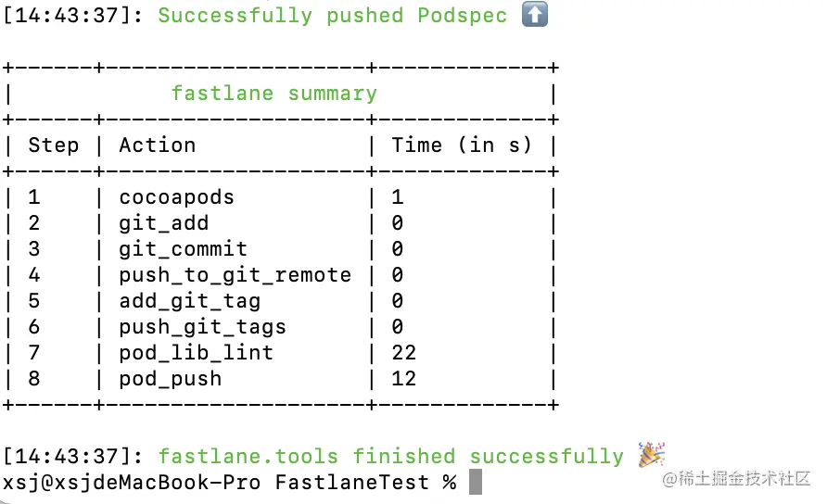
Task: Click the 'fastlane summary' table title
Action: 274,94
